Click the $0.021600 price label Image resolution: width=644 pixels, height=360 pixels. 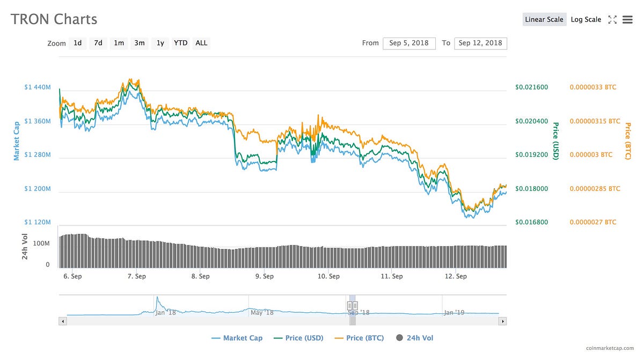click(532, 87)
